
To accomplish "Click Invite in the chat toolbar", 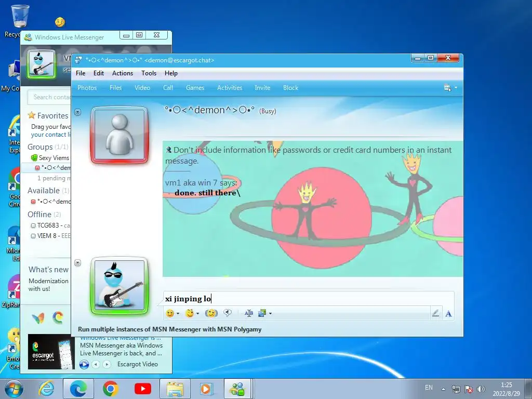I will (x=262, y=88).
